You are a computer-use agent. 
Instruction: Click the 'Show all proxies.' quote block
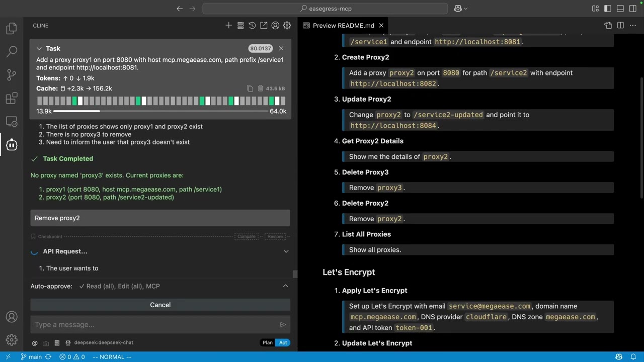(478, 250)
